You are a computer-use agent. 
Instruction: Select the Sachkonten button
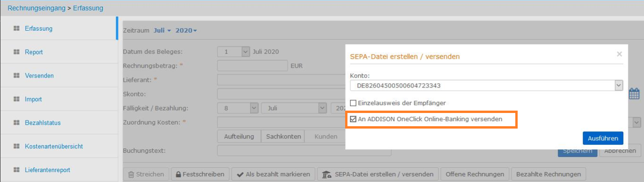[283, 137]
